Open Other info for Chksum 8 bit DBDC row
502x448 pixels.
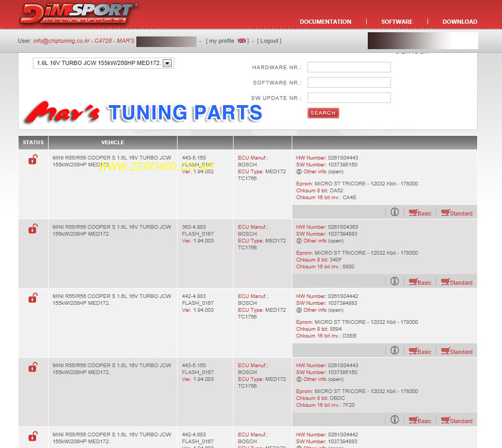(x=320, y=379)
